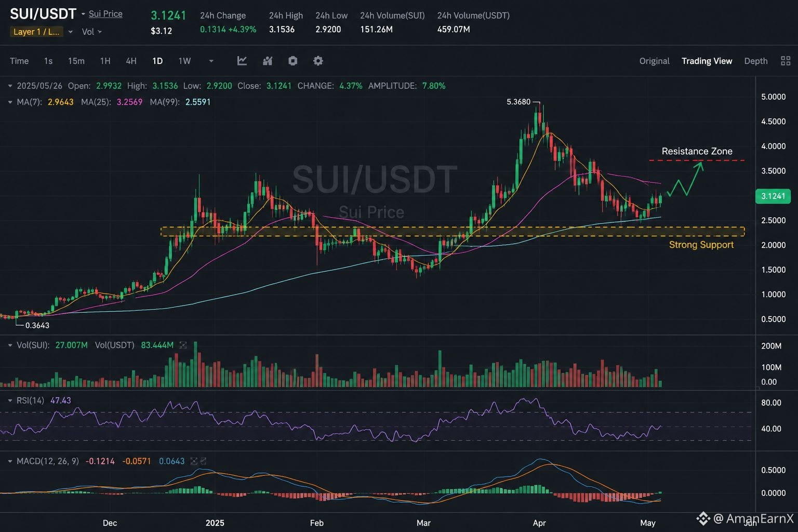Click the 24h Volume(SUI) value 151.26M

[x=377, y=30]
